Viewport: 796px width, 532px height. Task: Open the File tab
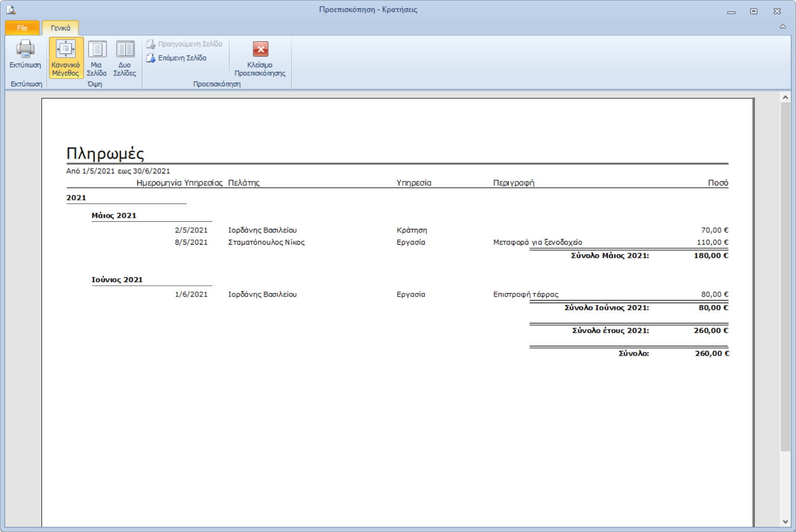22,28
